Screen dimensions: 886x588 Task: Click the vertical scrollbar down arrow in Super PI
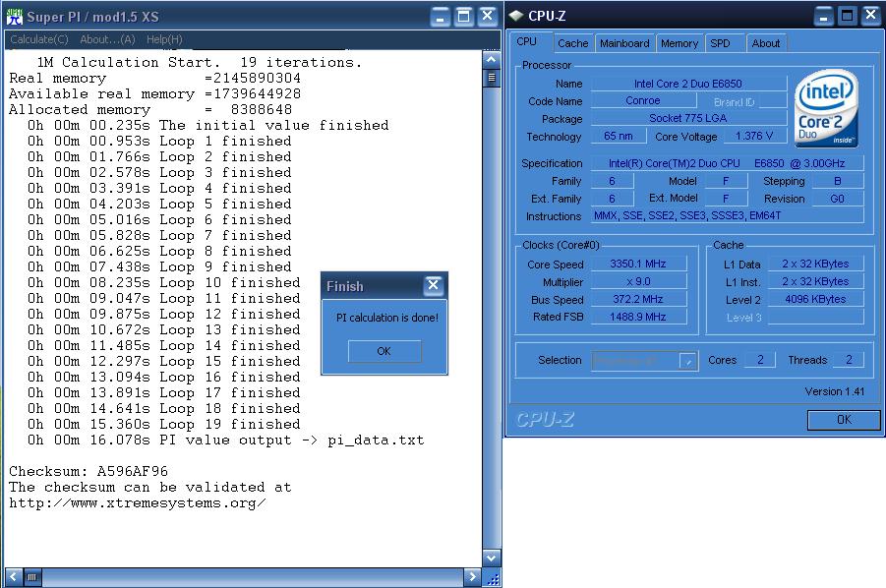click(491, 559)
